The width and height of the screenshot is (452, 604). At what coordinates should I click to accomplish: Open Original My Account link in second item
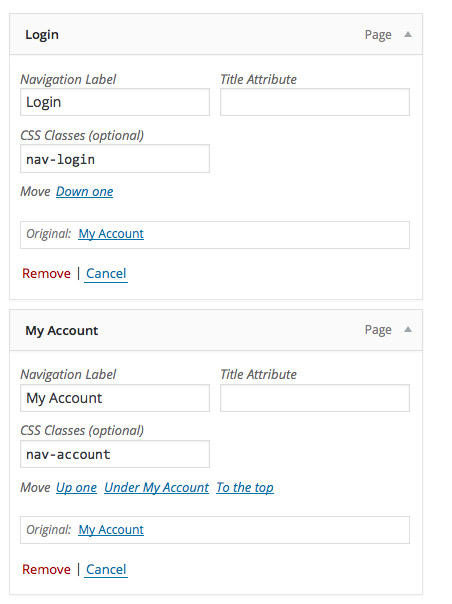point(111,530)
